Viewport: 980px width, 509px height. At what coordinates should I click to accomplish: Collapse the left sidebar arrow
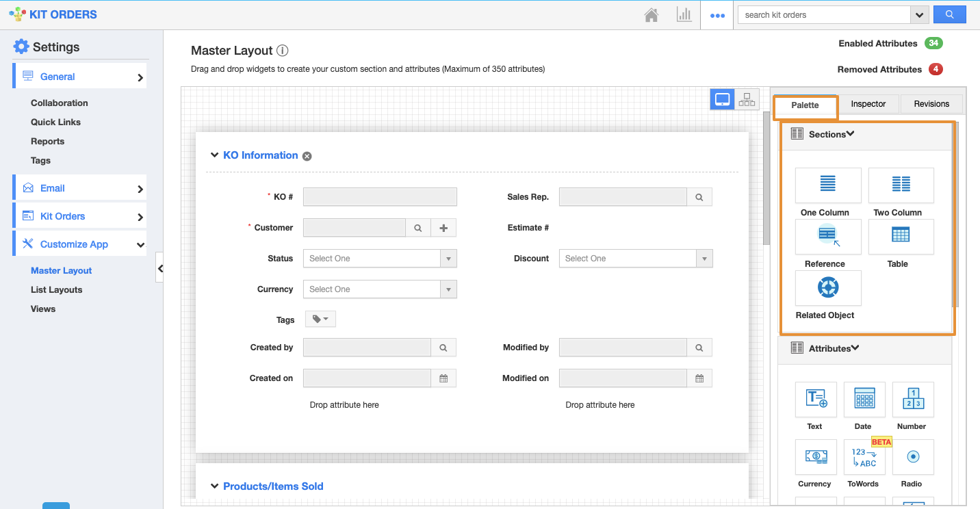(x=159, y=268)
